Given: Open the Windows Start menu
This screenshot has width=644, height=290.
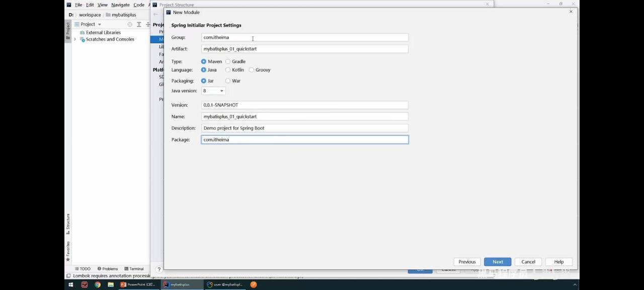Looking at the screenshot, I should click(x=70, y=284).
